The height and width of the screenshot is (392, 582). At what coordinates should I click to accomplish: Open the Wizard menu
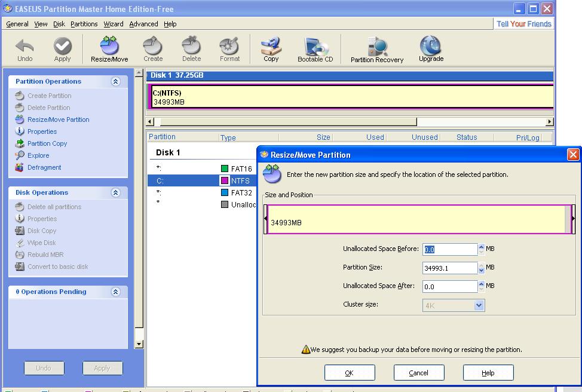click(x=113, y=24)
